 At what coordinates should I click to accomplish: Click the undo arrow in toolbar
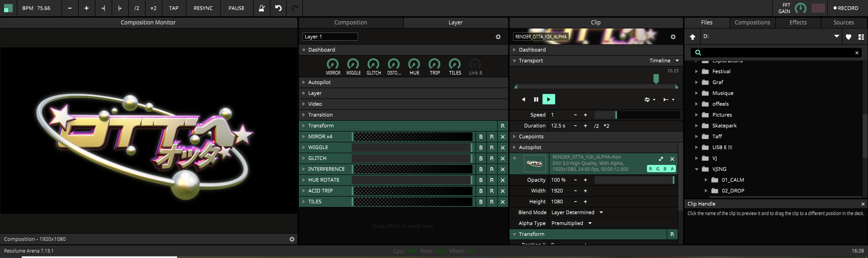(278, 8)
